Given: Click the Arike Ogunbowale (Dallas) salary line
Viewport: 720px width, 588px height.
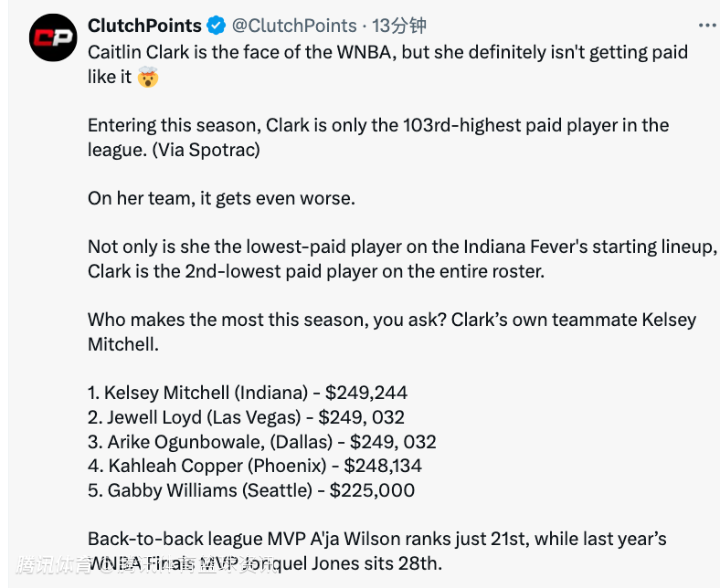Looking at the screenshot, I should click(x=261, y=442).
